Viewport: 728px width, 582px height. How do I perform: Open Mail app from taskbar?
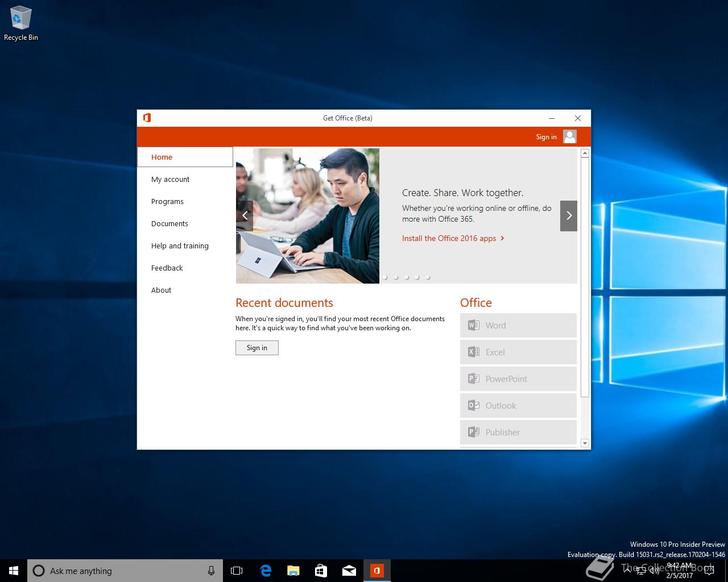pos(349,571)
